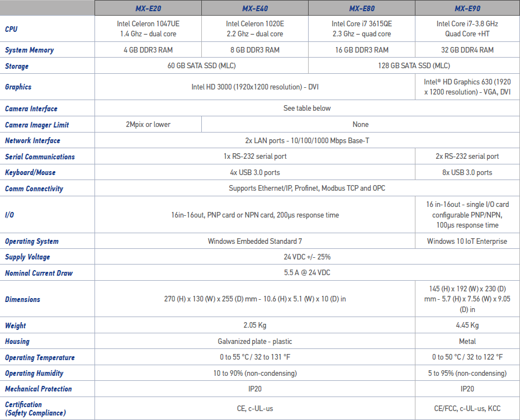Select the Operating System row label

pos(31,241)
